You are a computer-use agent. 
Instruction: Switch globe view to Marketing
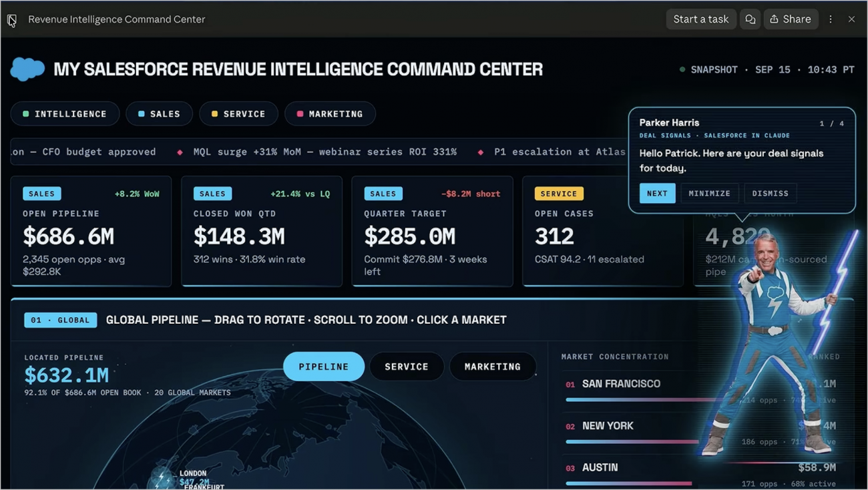point(493,366)
